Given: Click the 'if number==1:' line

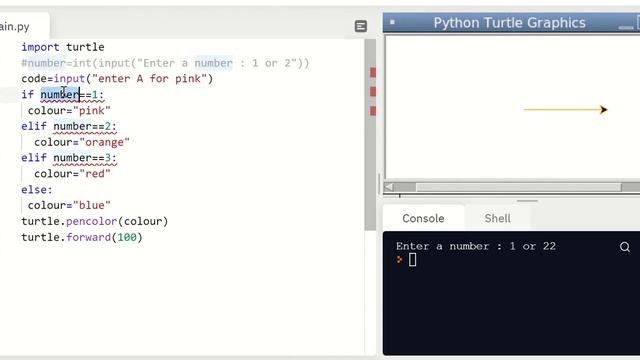Looking at the screenshot, I should pyautogui.click(x=63, y=95).
